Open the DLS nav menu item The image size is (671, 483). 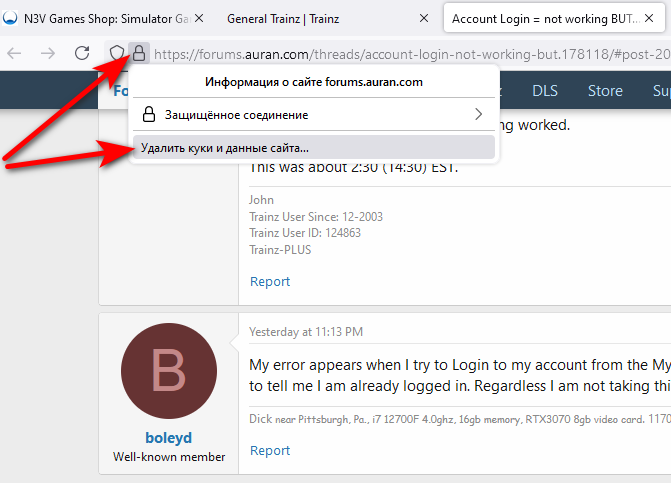pyautogui.click(x=545, y=91)
